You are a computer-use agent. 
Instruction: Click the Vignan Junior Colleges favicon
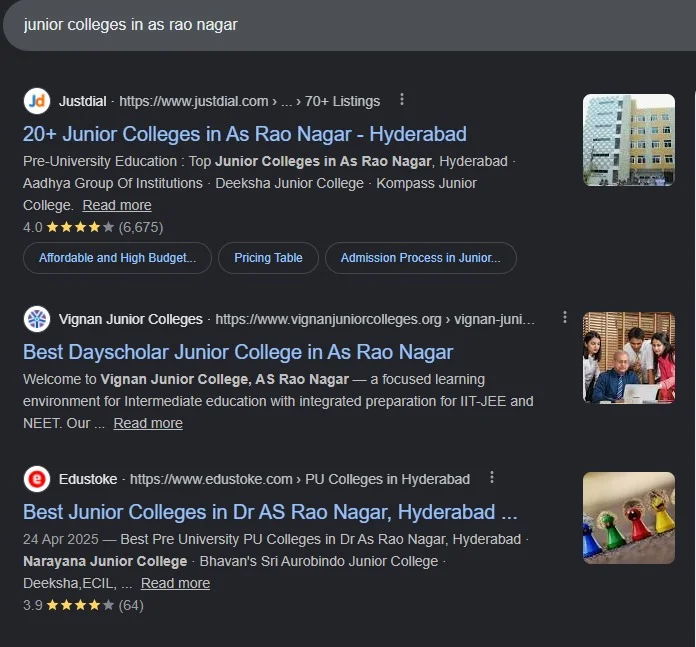[x=37, y=319]
